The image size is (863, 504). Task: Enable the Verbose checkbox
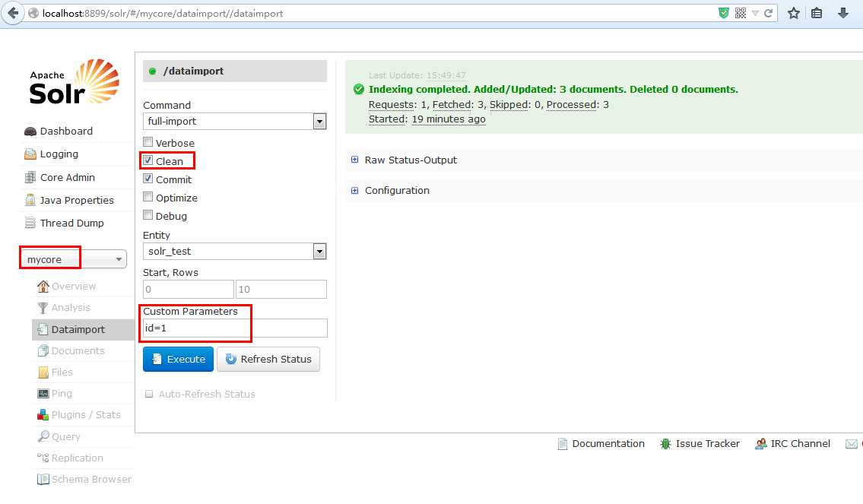[x=148, y=142]
